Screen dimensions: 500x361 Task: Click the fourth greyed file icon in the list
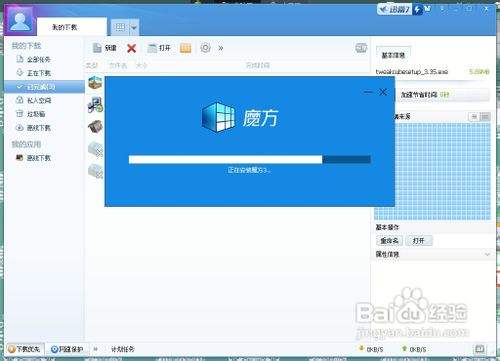(x=96, y=149)
